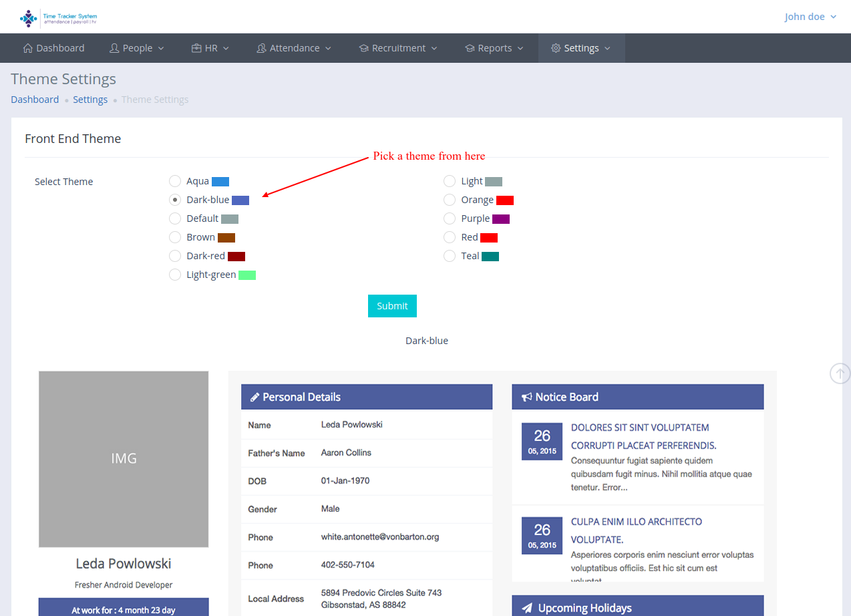The width and height of the screenshot is (851, 616).
Task: Click the Dashboard home icon
Action: click(x=27, y=48)
